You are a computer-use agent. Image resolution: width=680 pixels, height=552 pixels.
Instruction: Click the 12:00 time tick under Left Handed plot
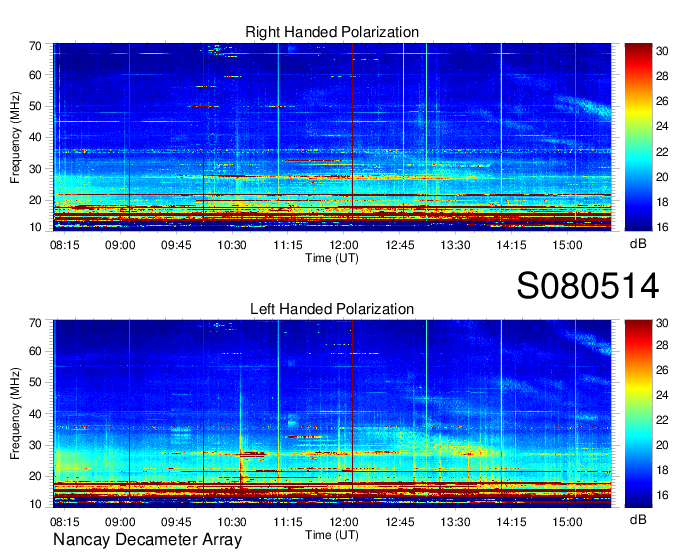(x=344, y=522)
